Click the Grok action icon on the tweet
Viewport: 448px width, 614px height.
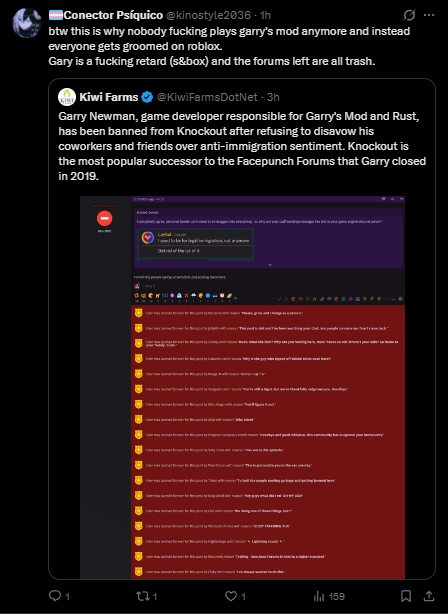409,15
